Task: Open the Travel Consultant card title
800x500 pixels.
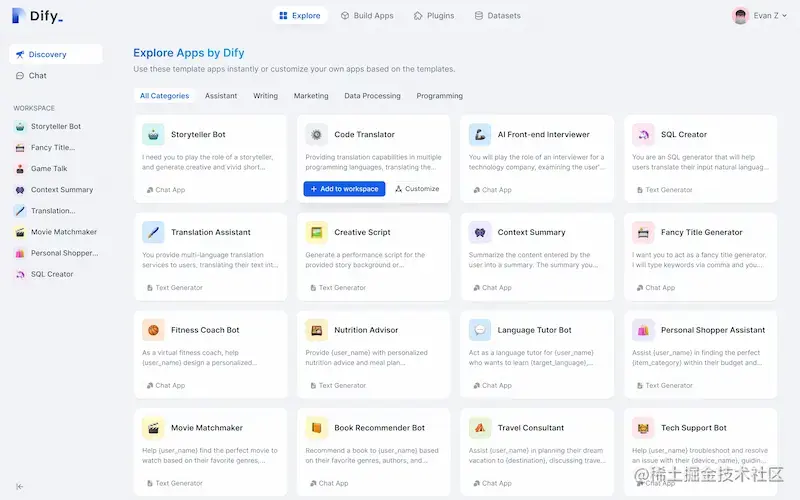Action: click(x=531, y=428)
